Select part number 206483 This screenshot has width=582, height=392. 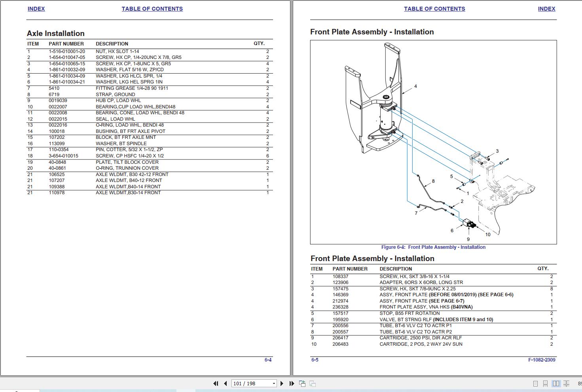341,344
